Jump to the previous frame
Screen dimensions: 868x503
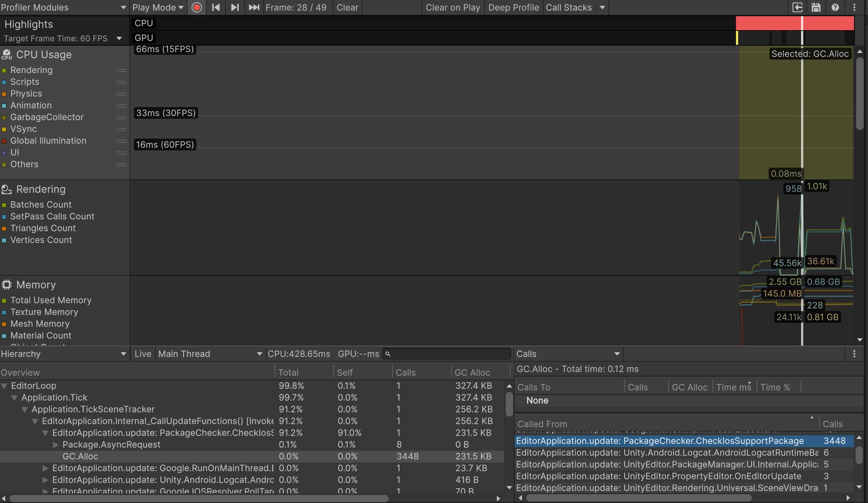point(216,7)
